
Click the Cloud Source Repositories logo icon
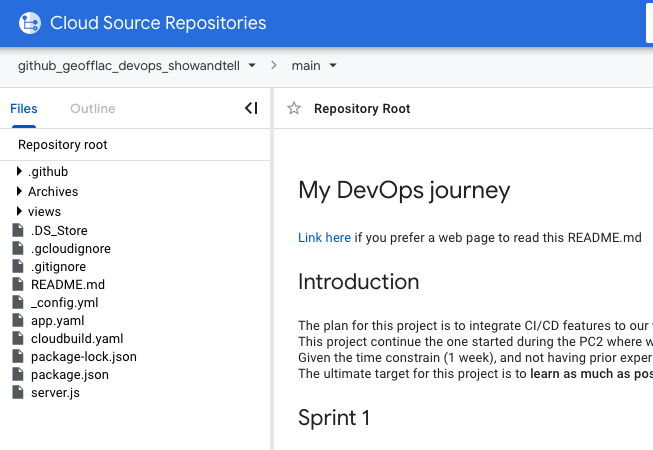pos(30,23)
